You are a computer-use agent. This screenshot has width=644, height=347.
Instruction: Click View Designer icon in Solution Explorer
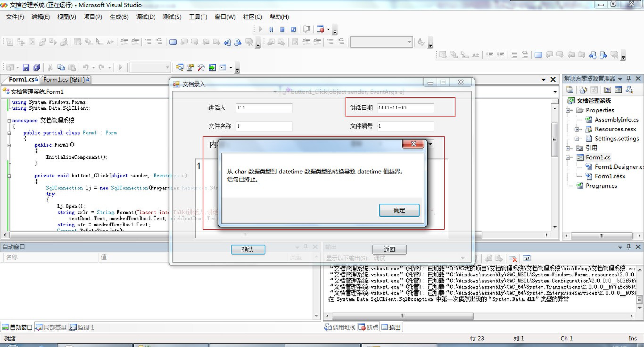[618, 90]
